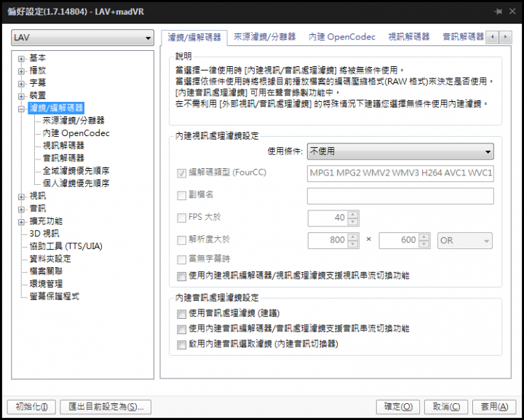
Task: Open the LAV profile dropdown
Action: pos(82,38)
